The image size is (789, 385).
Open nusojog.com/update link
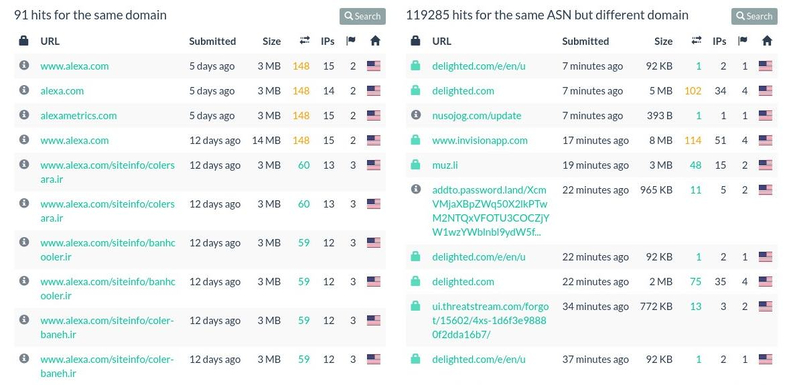pyautogui.click(x=477, y=115)
